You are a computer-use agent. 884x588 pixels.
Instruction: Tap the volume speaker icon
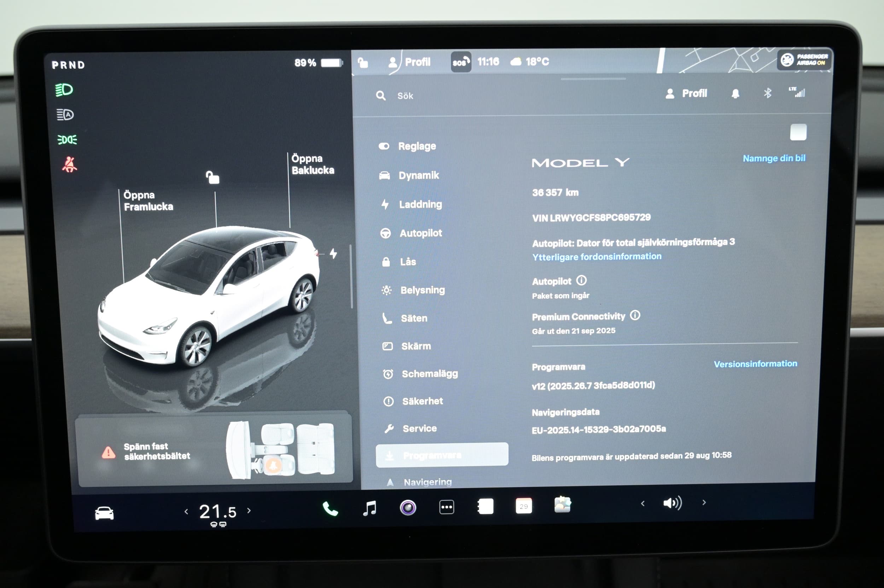[x=673, y=503]
